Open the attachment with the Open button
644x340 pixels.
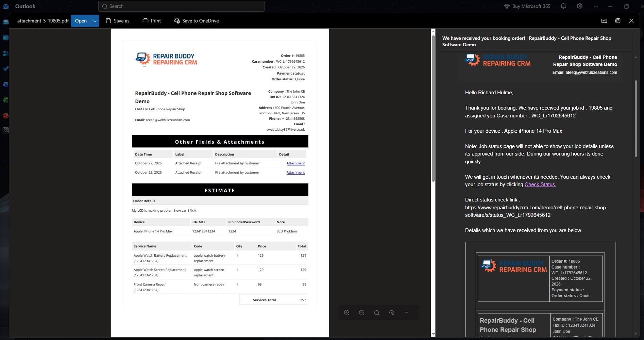[x=81, y=21]
